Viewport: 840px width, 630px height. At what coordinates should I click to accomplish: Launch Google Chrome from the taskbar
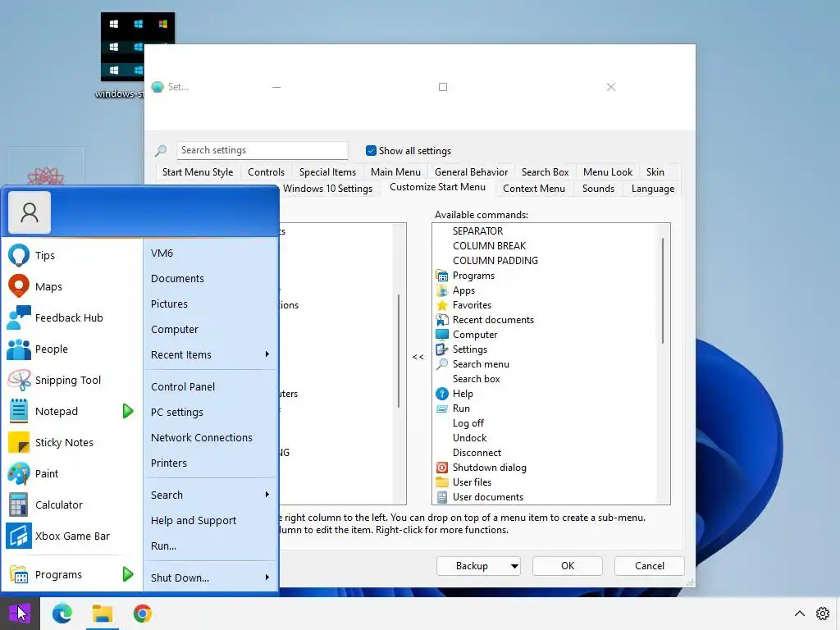tap(143, 614)
